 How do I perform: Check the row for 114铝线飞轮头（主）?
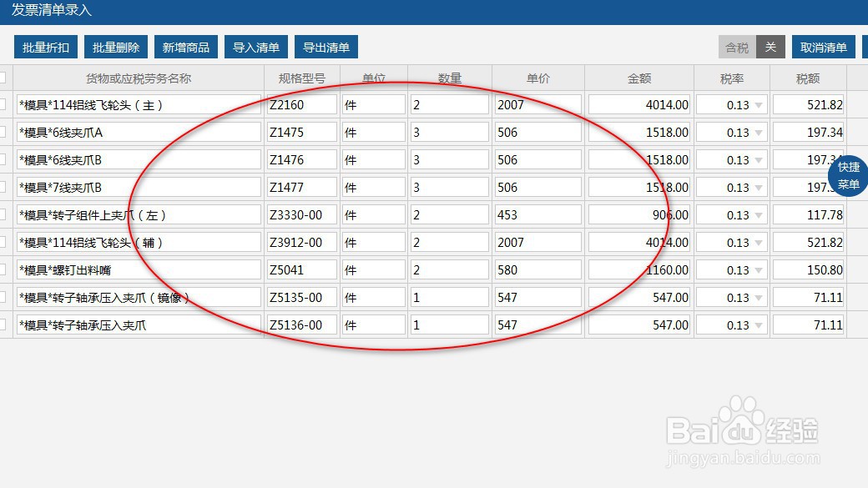pyautogui.click(x=3, y=104)
